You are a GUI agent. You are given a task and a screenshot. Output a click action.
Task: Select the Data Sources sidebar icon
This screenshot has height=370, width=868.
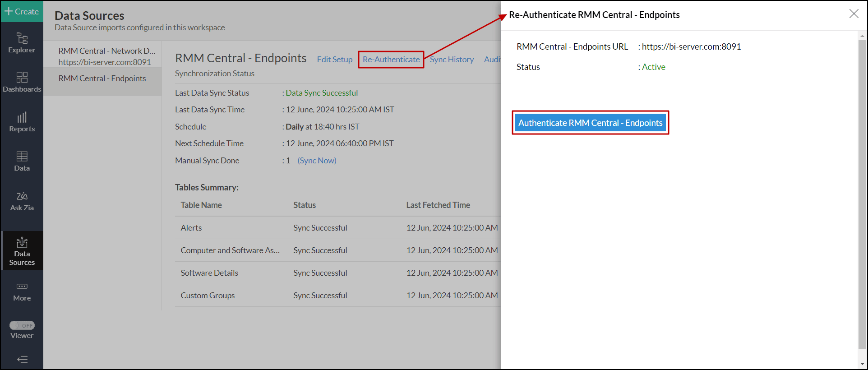point(22,251)
